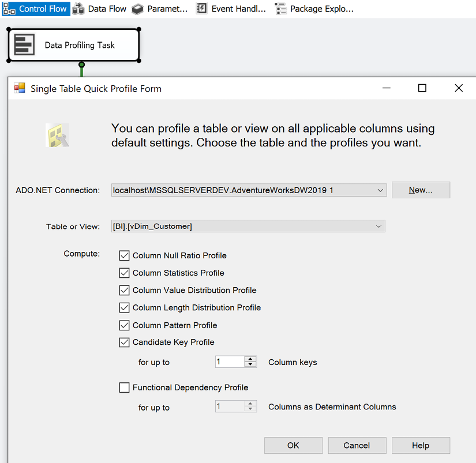Open the Event Handlers tab

point(231,9)
